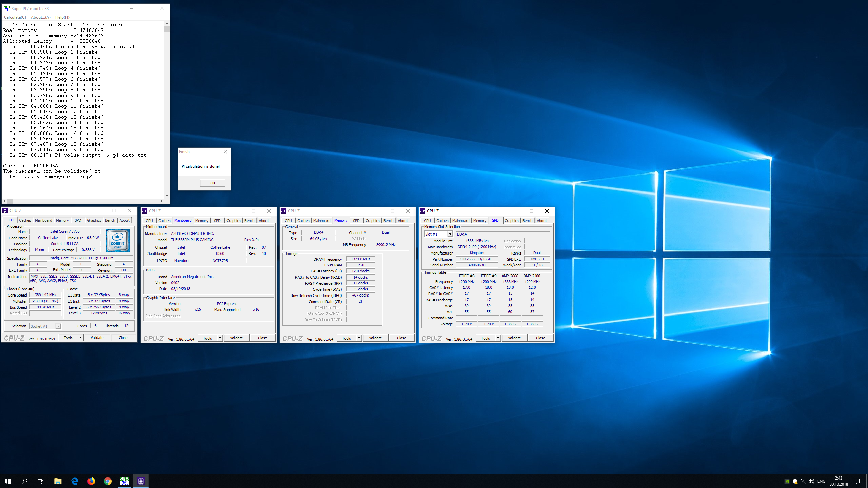Switch to Memory tab in CPU-Z SPD window
Viewport: 868px width, 488px height.
(x=480, y=221)
